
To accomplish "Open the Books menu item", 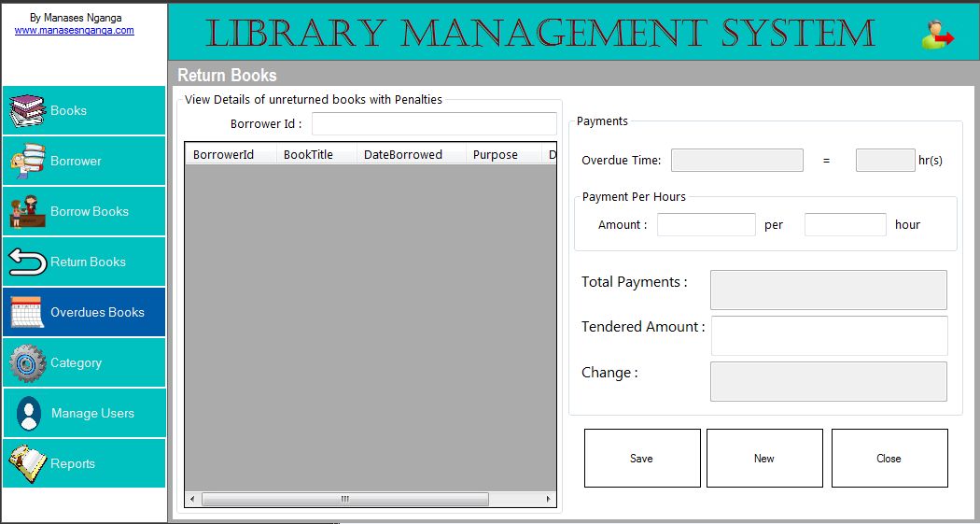I will point(84,110).
